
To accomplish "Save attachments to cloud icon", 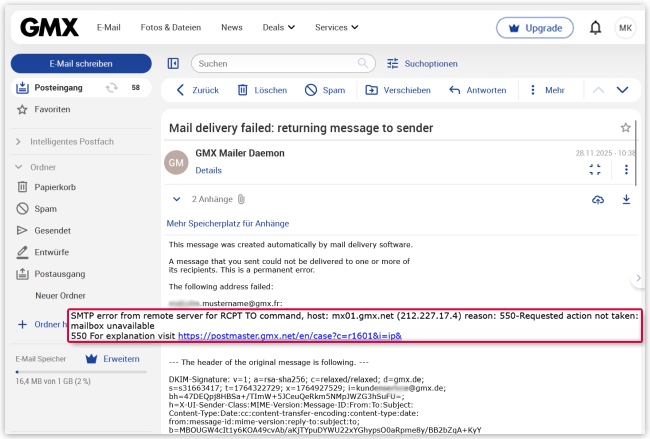I will [x=598, y=199].
